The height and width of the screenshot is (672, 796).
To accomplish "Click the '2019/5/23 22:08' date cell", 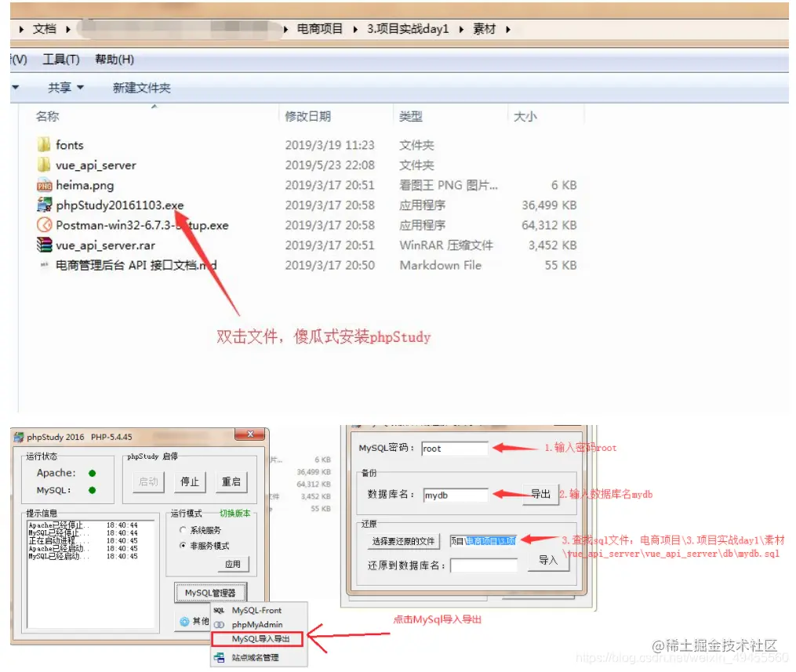I will point(329,165).
